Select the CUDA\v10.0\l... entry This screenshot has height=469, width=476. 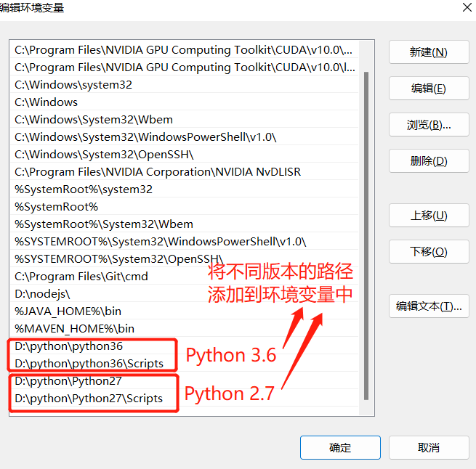tap(185, 67)
